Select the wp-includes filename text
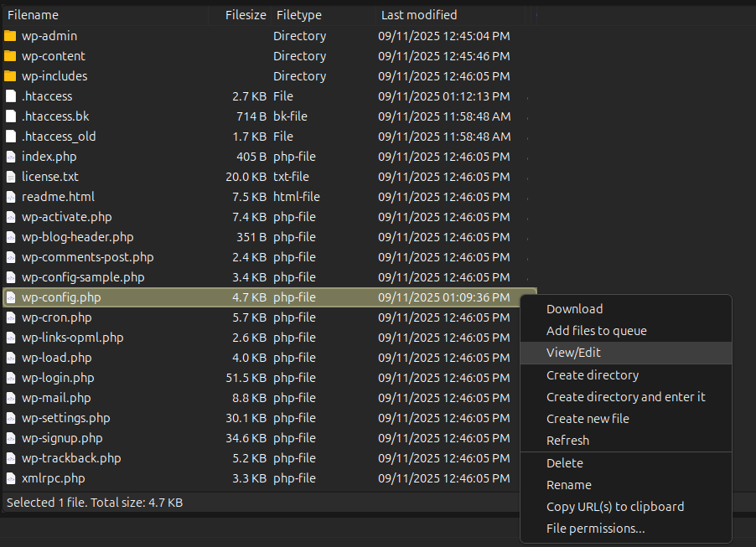756x547 pixels. 54,76
